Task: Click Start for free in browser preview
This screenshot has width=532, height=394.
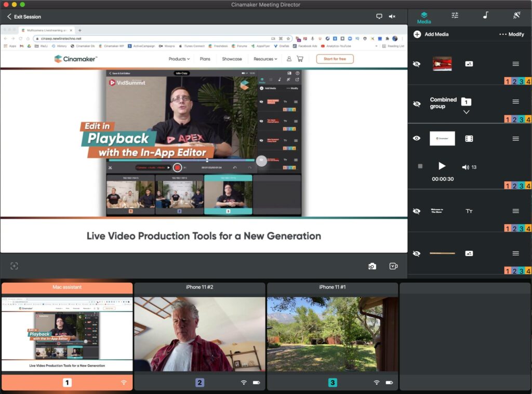Action: click(x=335, y=59)
